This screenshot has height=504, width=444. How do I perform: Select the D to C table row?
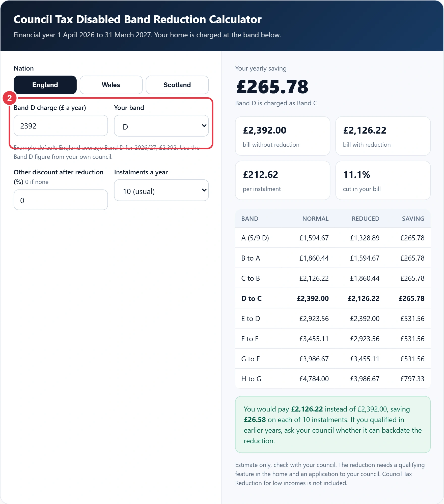pyautogui.click(x=333, y=298)
